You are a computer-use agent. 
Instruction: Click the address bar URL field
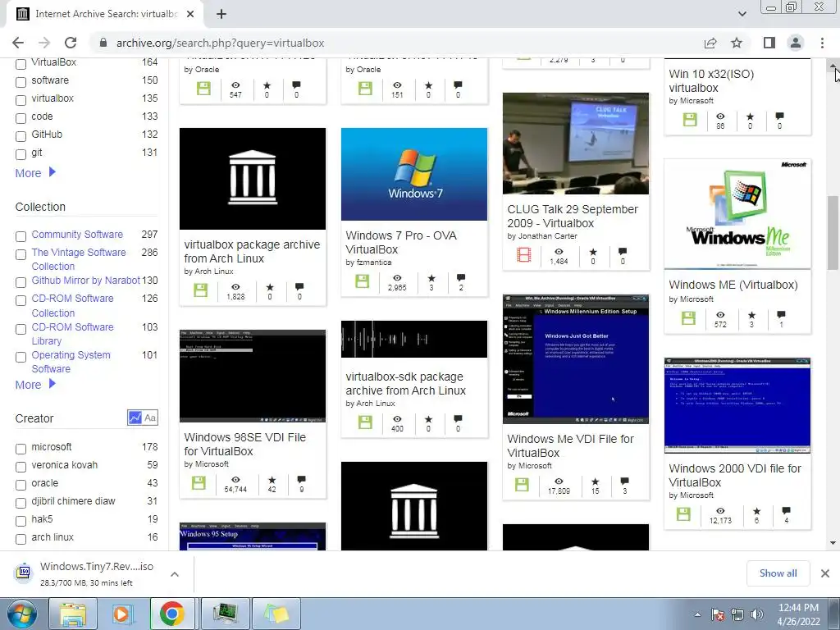[x=396, y=43]
